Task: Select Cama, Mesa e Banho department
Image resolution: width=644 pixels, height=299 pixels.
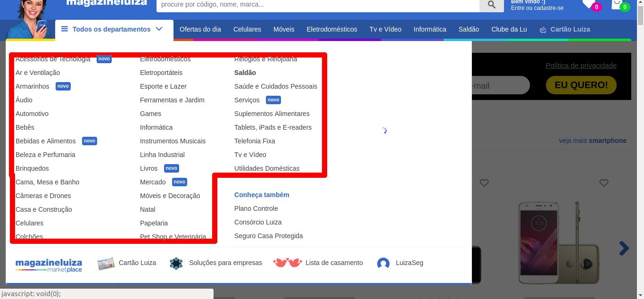Action: tap(48, 182)
